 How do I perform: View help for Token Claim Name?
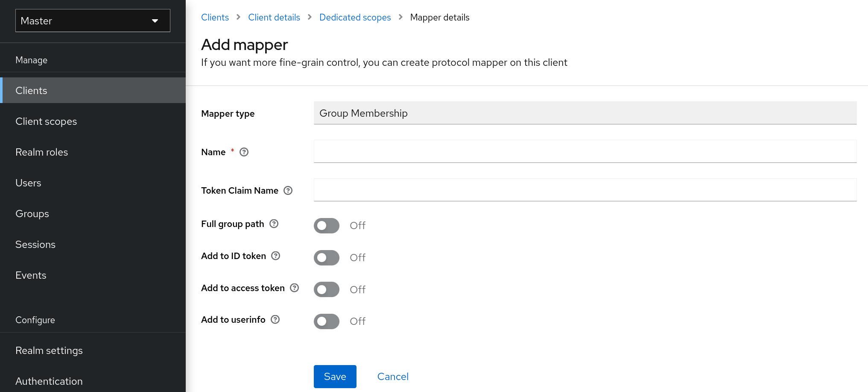288,191
